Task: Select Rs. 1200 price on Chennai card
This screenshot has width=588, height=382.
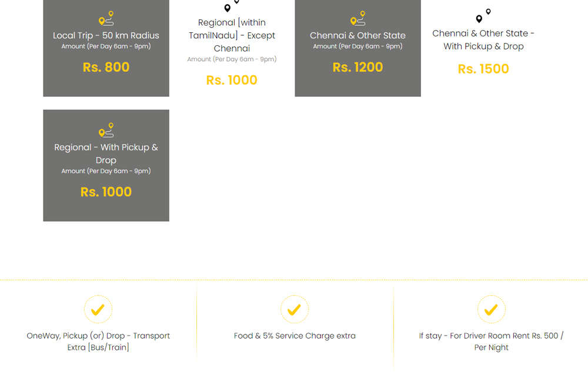Action: [x=358, y=67]
